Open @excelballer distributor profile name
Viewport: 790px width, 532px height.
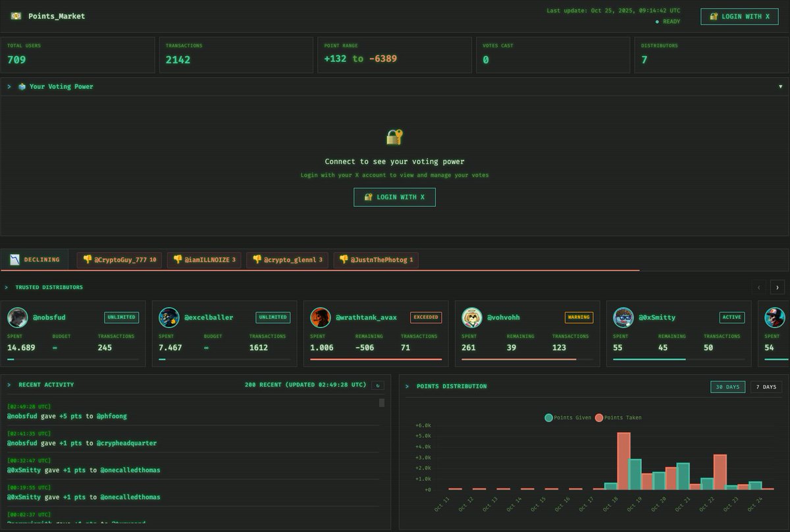[x=209, y=317]
